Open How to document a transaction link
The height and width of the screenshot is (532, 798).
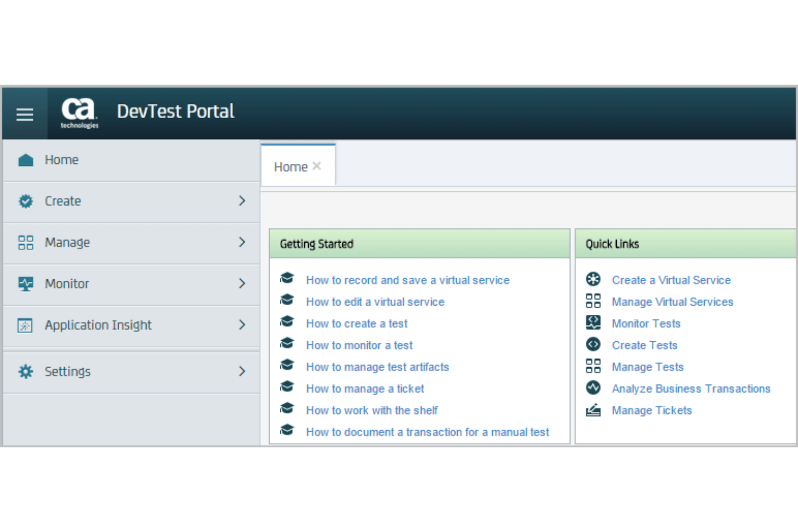(x=428, y=432)
